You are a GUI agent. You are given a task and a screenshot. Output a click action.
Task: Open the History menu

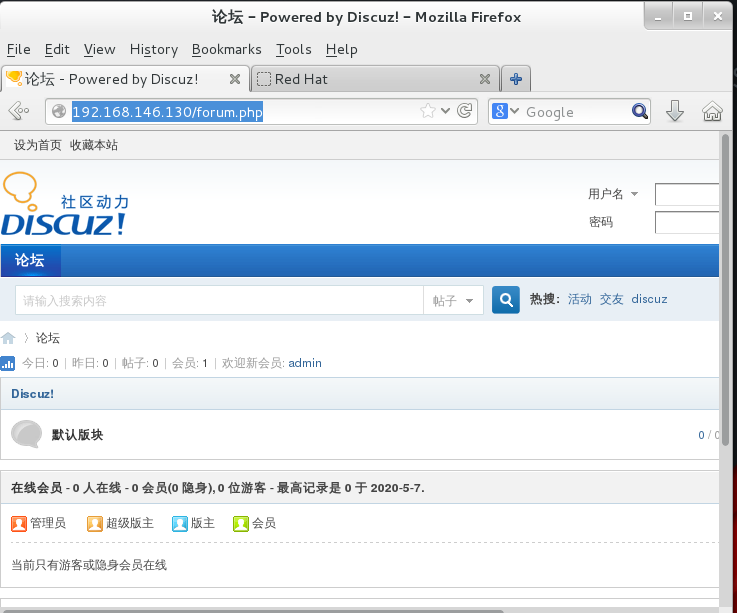coord(154,49)
